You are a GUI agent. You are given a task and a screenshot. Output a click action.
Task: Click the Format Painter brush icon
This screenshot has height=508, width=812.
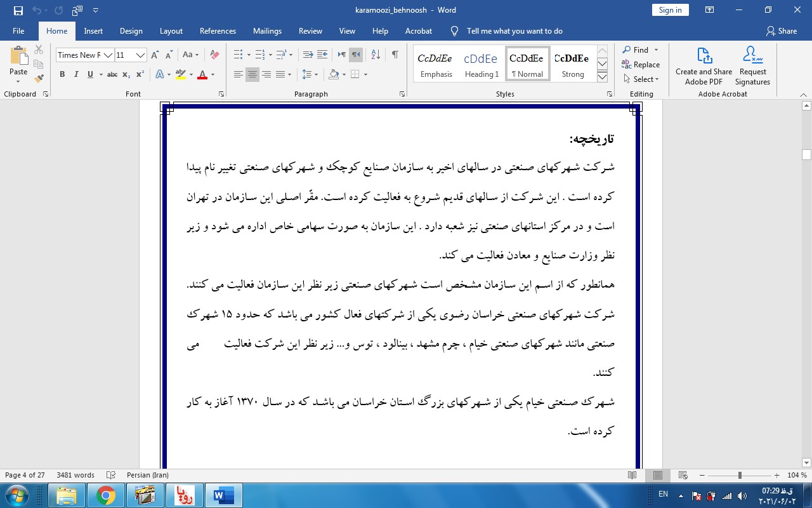point(39,79)
